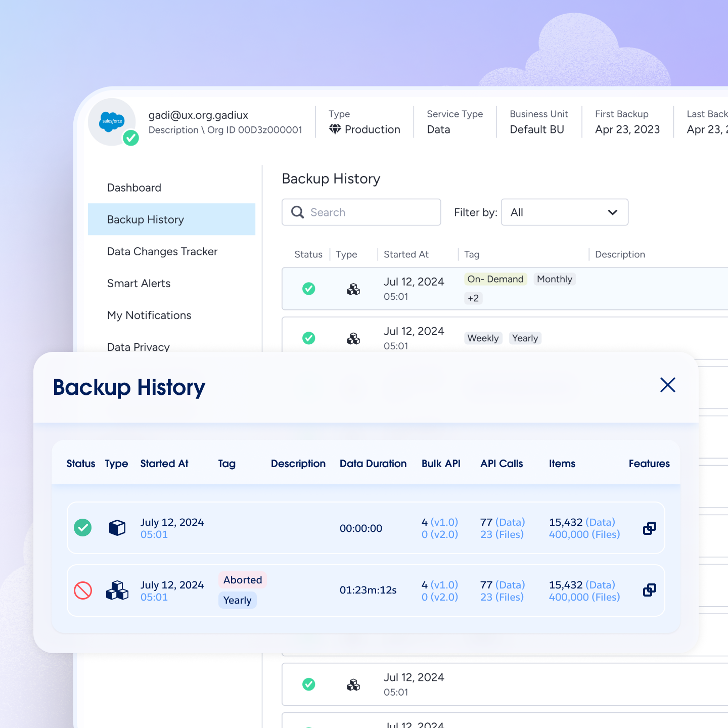Image resolution: width=728 pixels, height=728 pixels.
Task: Click the green verified badge on the org avatar
Action: click(x=131, y=138)
